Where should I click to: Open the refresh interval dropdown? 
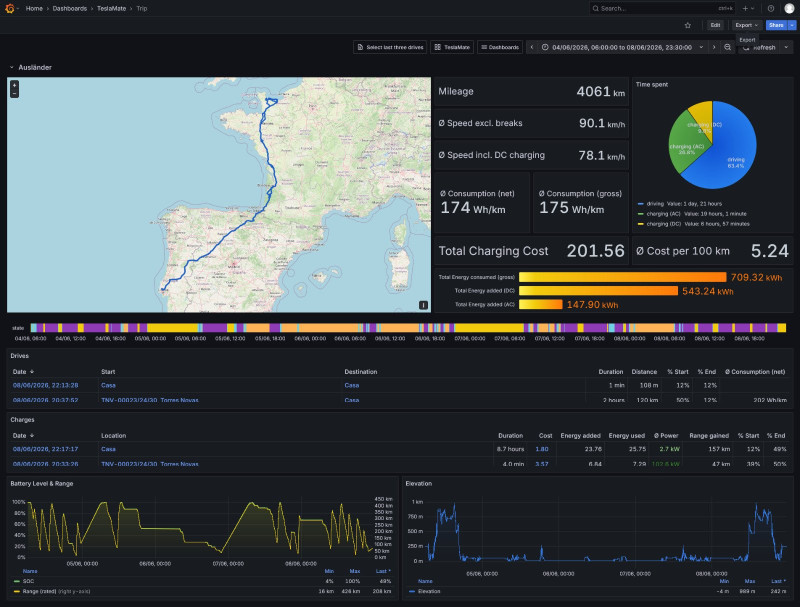point(786,47)
